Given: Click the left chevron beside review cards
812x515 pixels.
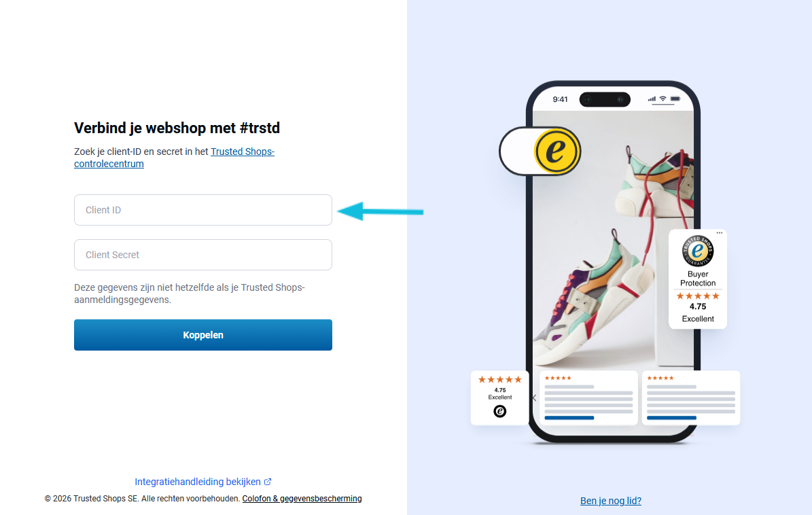Looking at the screenshot, I should (x=535, y=397).
